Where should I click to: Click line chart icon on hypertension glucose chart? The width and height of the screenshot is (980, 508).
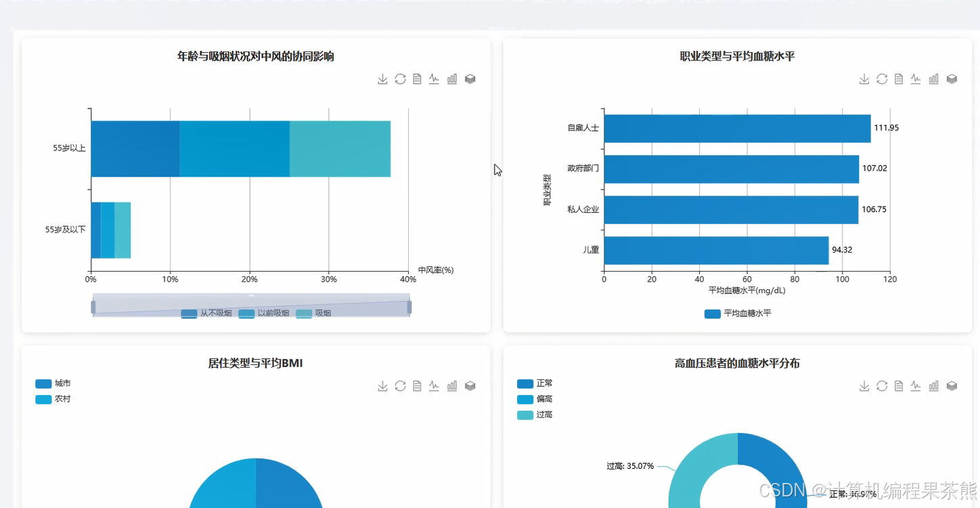click(916, 386)
